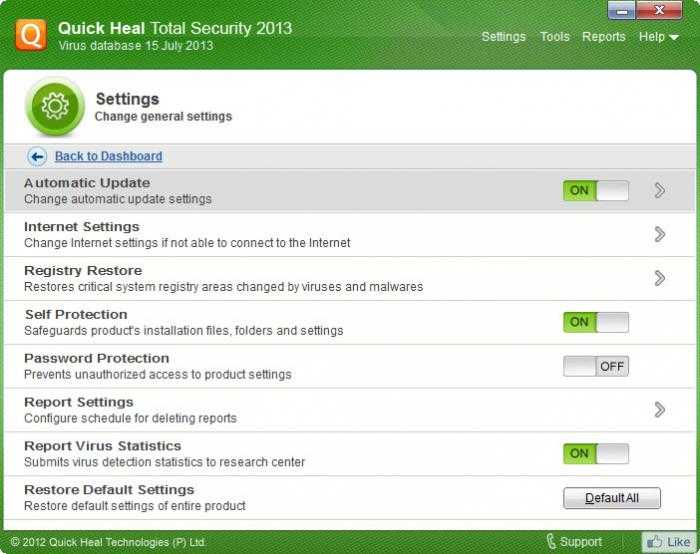The height and width of the screenshot is (554, 700).
Task: Click the copyright Quick Heal Technologies text
Action: (x=107, y=542)
